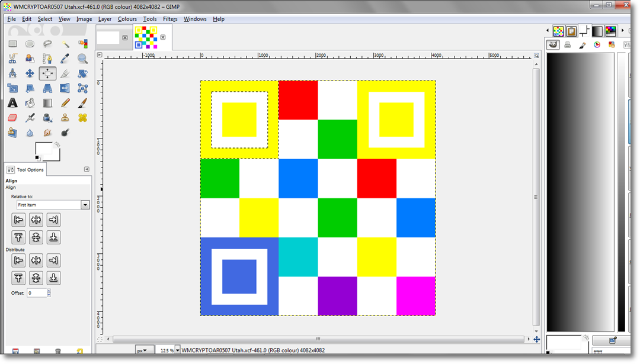Distribute left edges of targets
640x364 pixels.
(18, 260)
